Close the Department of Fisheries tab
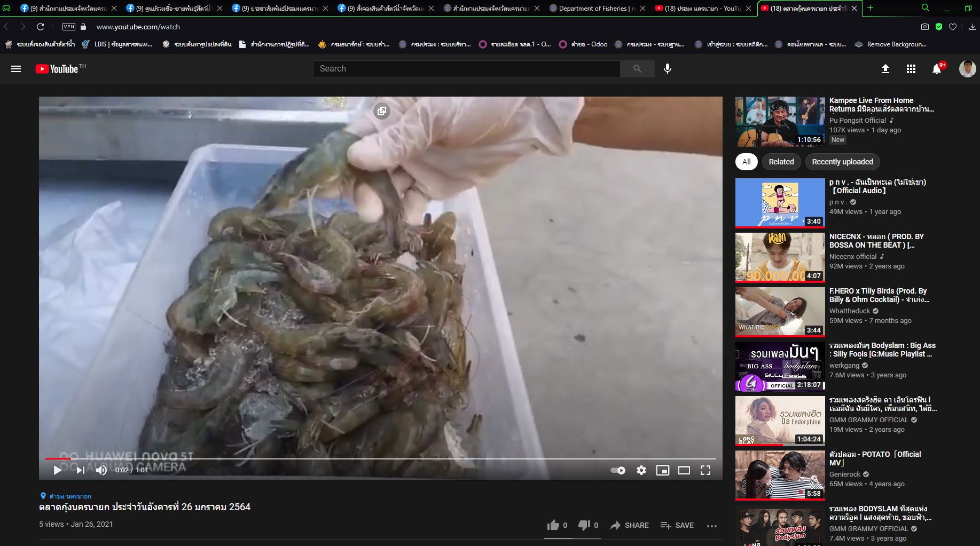Viewport: 980px width, 546px height. [x=642, y=8]
